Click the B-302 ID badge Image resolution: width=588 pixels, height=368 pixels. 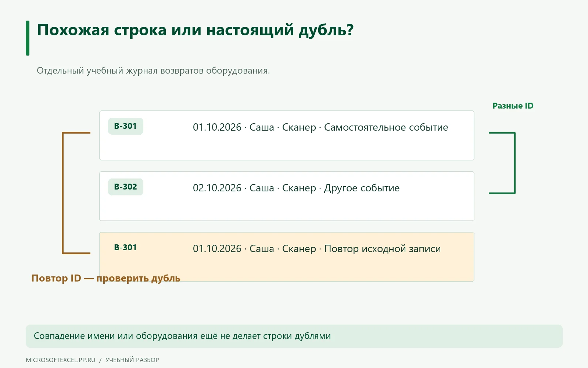pyautogui.click(x=126, y=187)
